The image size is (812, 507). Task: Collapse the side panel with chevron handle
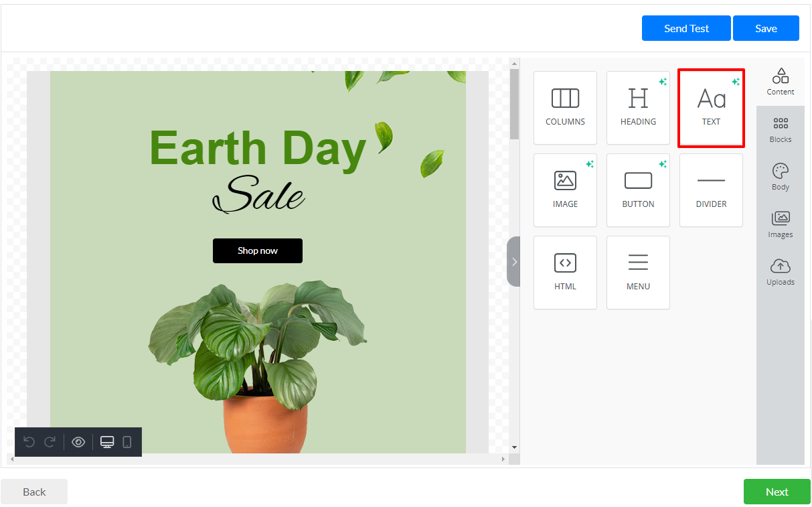click(513, 262)
